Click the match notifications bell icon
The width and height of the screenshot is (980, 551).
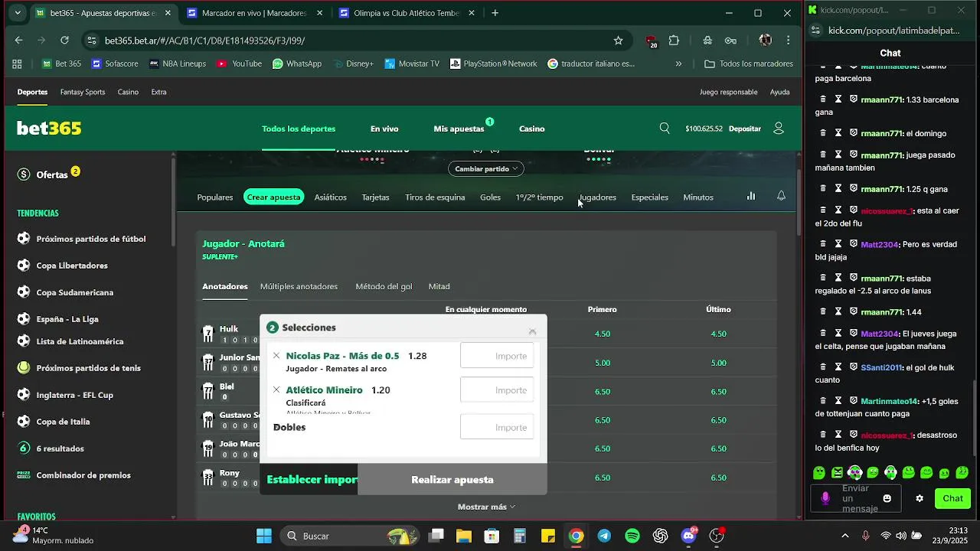781,196
